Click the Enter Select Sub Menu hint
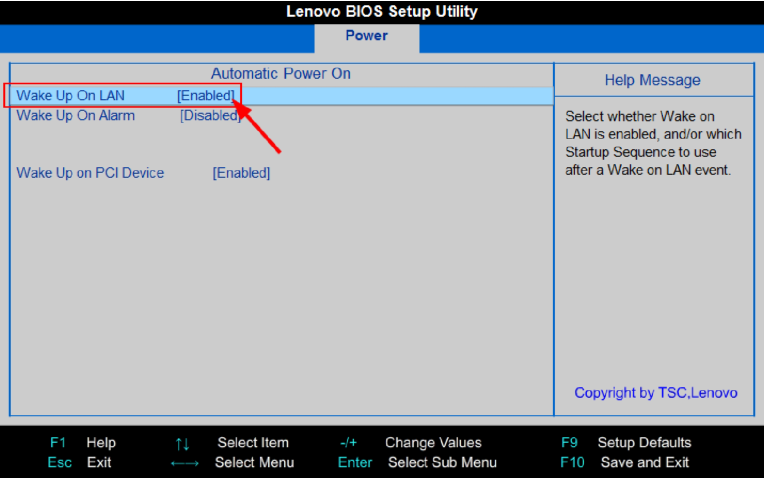The image size is (764, 478). tap(418, 462)
